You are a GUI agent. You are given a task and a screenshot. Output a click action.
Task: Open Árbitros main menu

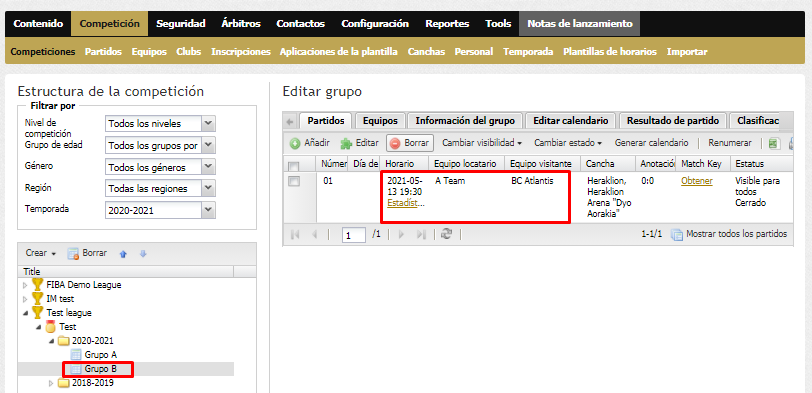241,23
